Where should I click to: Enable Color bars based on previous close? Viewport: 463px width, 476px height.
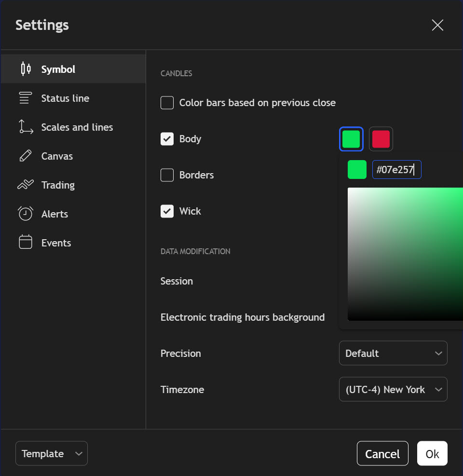point(167,103)
